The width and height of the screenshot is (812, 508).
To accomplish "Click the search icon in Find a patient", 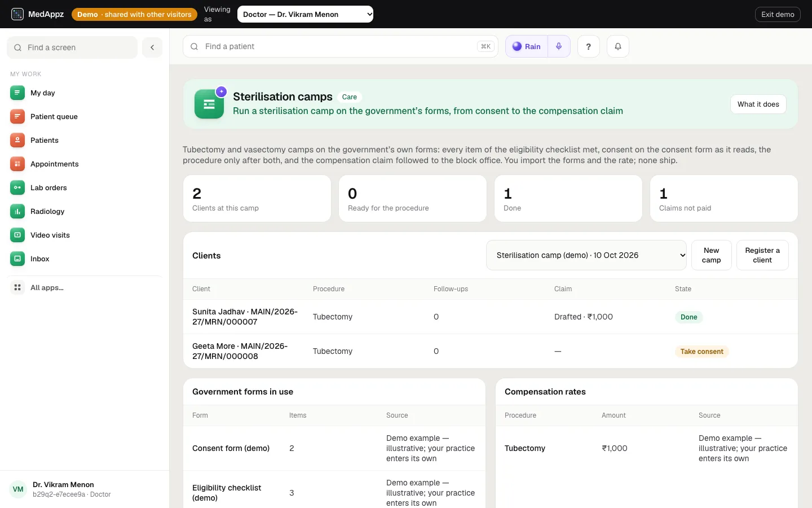I will tap(194, 46).
